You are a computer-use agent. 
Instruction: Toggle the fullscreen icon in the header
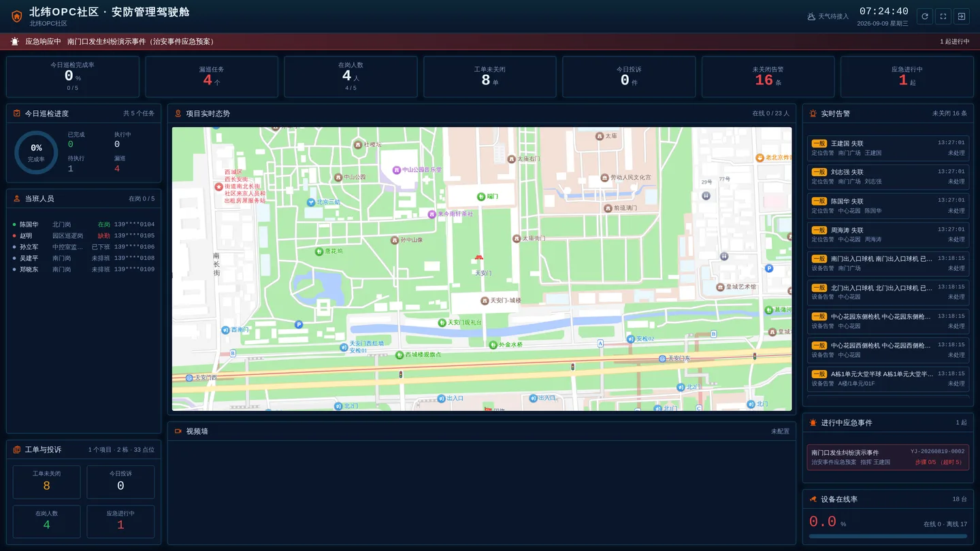coord(943,16)
